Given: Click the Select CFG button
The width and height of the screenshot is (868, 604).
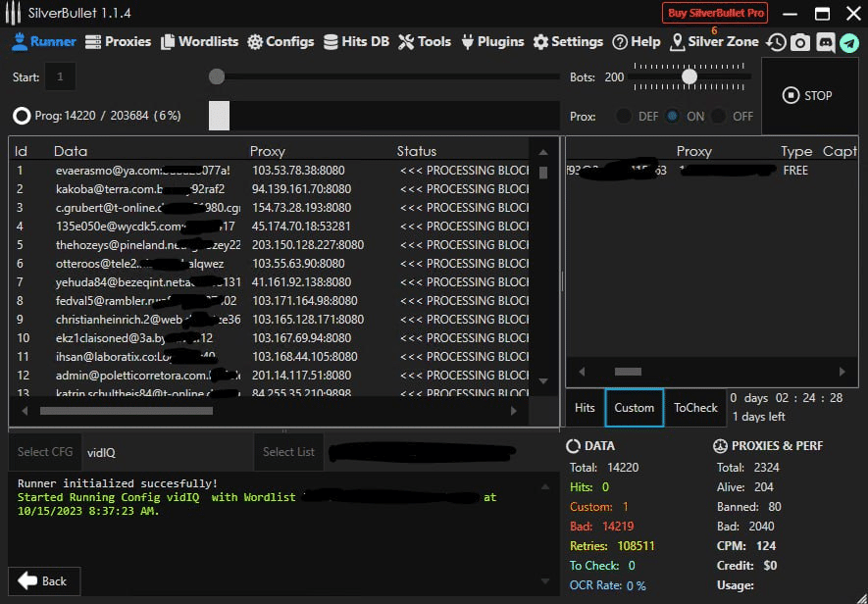Looking at the screenshot, I should (45, 452).
